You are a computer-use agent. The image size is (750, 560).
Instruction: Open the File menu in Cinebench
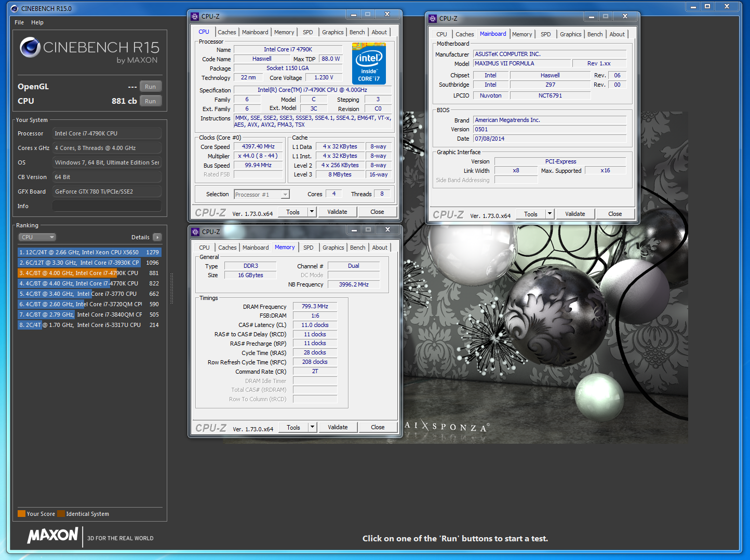pyautogui.click(x=19, y=22)
